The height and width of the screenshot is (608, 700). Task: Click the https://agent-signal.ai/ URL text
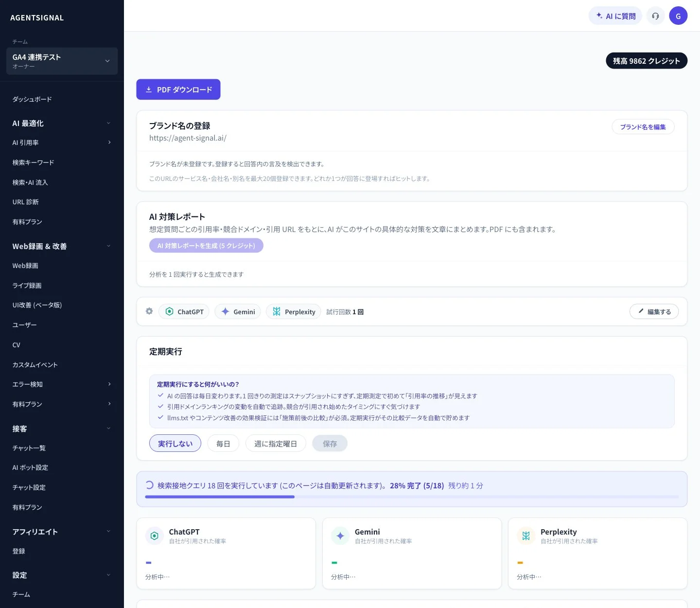[188, 138]
